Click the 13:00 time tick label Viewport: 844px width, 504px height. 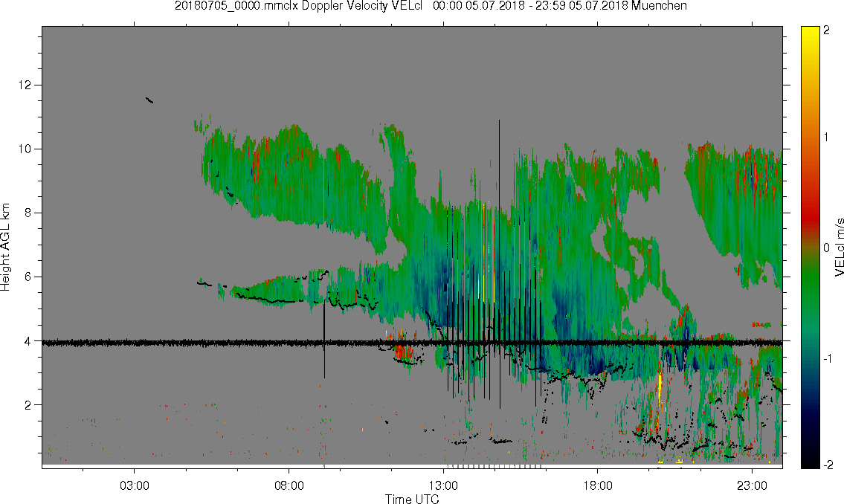[x=443, y=485]
